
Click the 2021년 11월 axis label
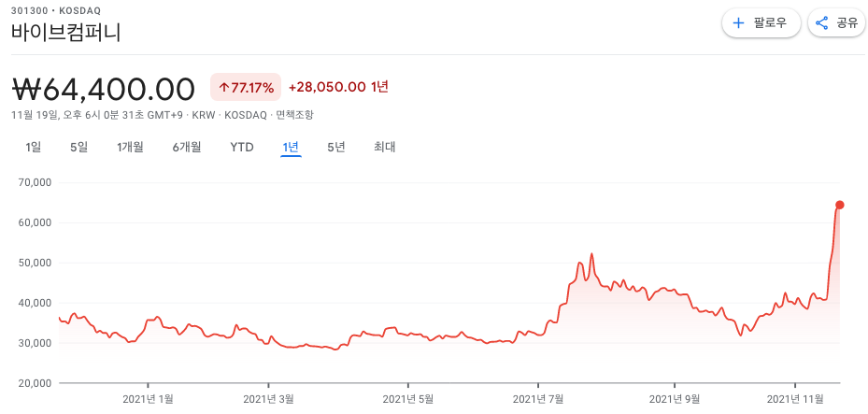click(795, 398)
